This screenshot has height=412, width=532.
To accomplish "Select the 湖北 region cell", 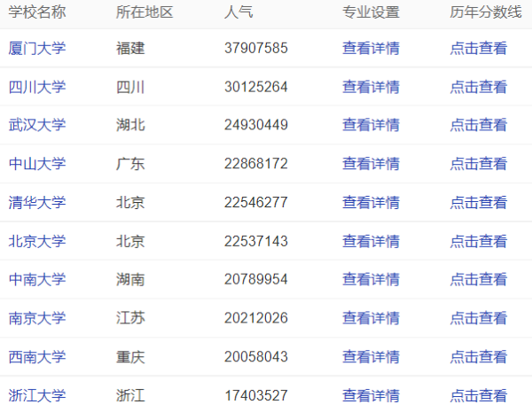I will (130, 125).
